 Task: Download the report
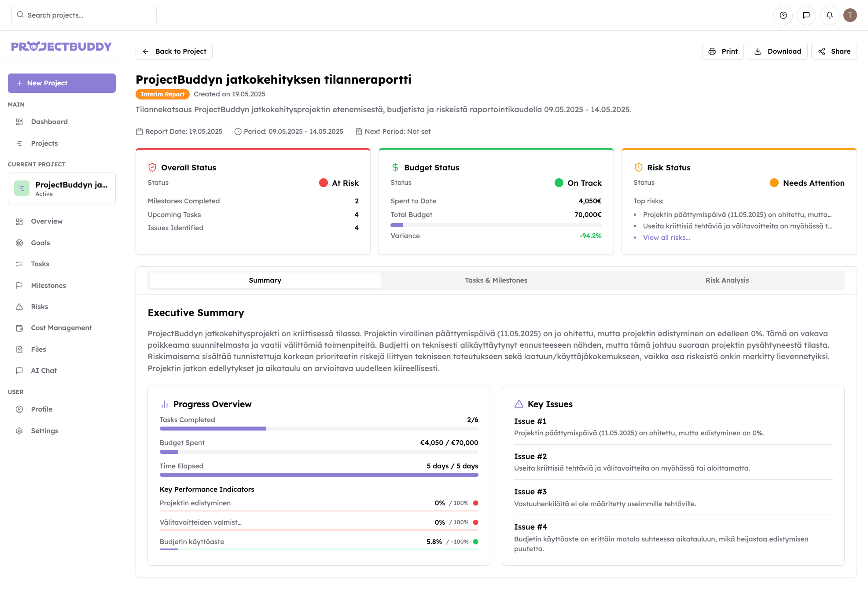778,52
